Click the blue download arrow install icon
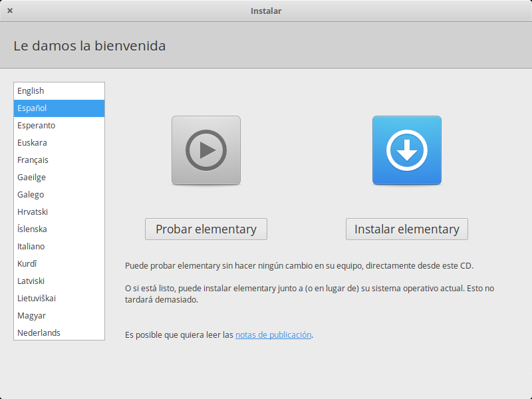Screen dimensions: 532x399 (x=406, y=150)
